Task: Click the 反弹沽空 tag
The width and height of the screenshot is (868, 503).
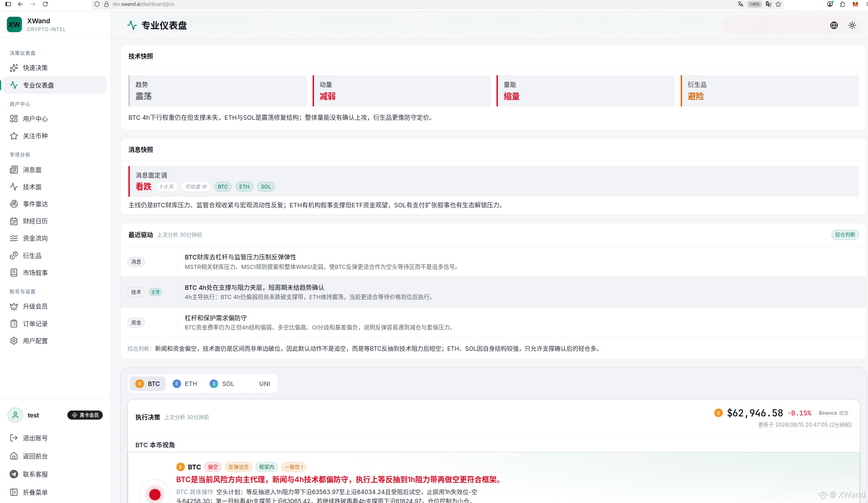Action: (238, 467)
